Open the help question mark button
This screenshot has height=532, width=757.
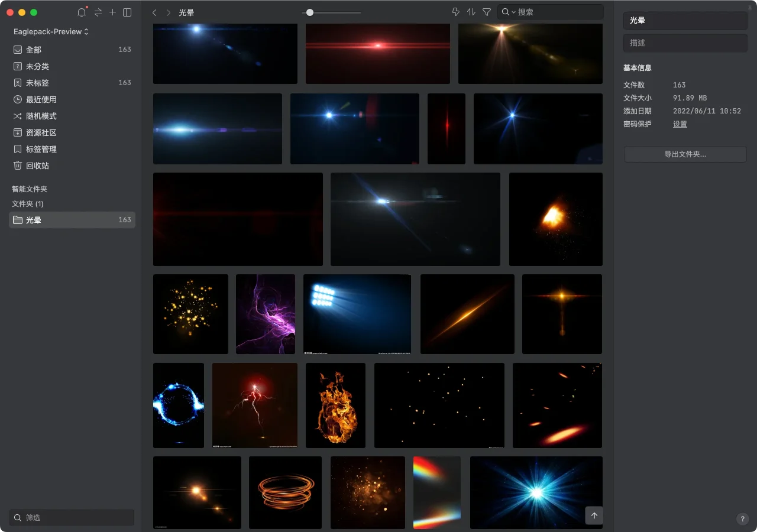743,519
